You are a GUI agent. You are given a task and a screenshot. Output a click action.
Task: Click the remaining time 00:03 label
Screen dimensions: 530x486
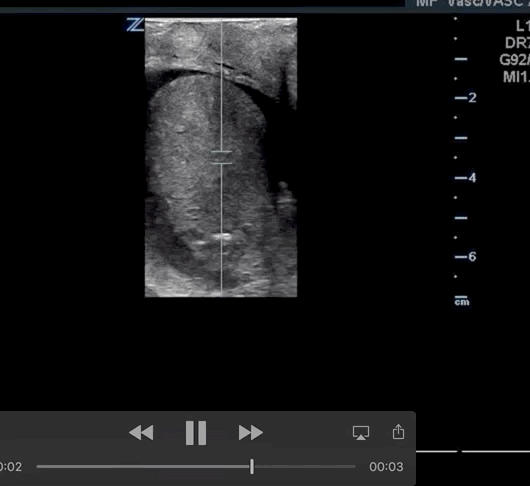[386, 467]
